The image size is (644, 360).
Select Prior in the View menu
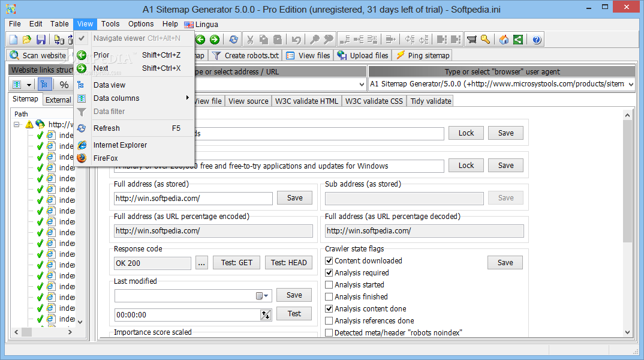pos(134,55)
